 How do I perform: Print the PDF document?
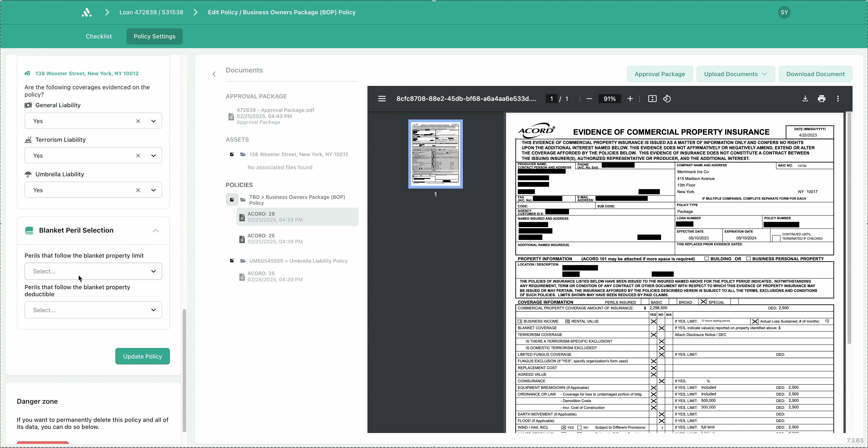[x=821, y=99]
